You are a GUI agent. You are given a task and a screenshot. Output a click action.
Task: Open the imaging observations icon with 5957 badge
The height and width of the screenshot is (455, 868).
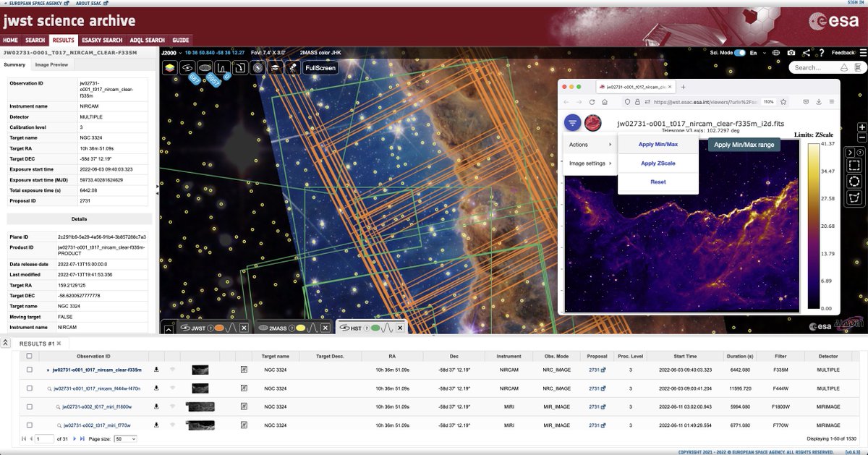pyautogui.click(x=205, y=68)
